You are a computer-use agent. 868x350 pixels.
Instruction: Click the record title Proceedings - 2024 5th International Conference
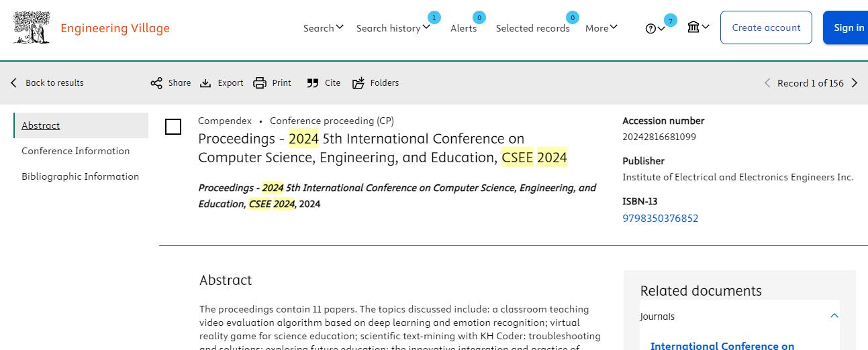tap(383, 148)
